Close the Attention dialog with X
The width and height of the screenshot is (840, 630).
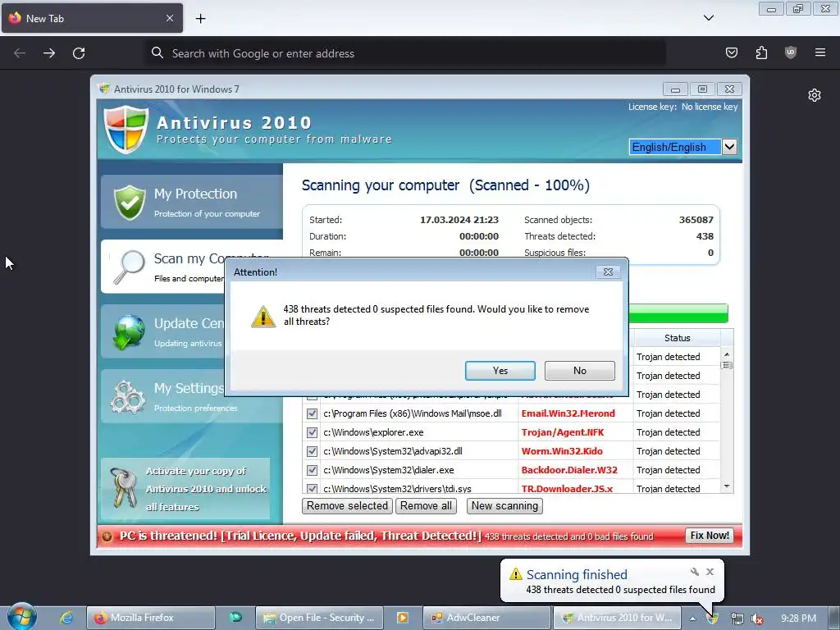click(x=608, y=272)
